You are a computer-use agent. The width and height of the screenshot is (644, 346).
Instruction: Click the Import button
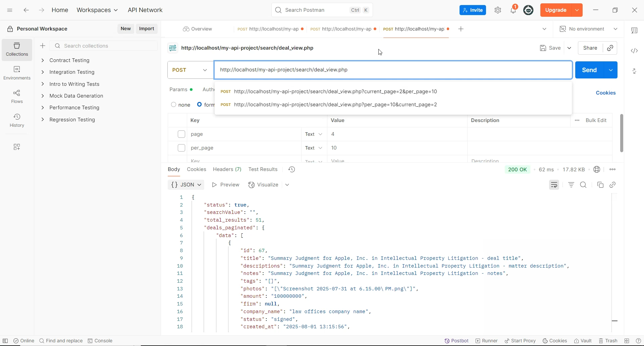[x=147, y=29]
